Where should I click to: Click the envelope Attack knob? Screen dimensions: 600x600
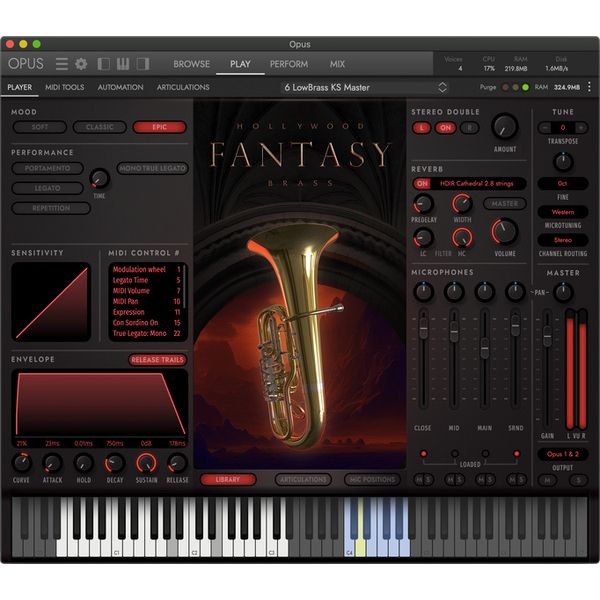pyautogui.click(x=52, y=463)
